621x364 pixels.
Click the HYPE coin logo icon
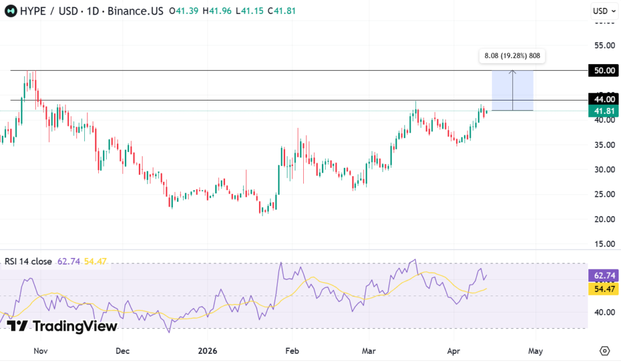click(10, 11)
